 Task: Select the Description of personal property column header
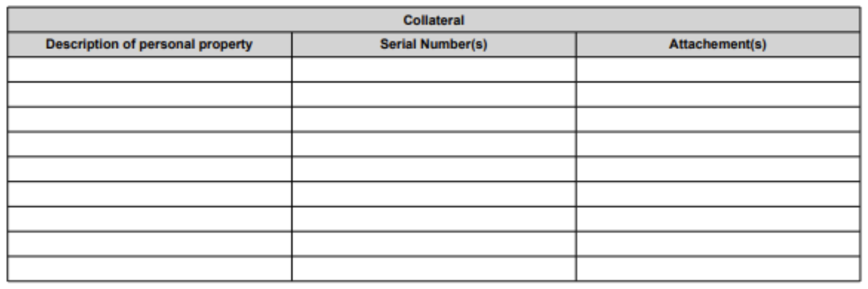(x=149, y=44)
